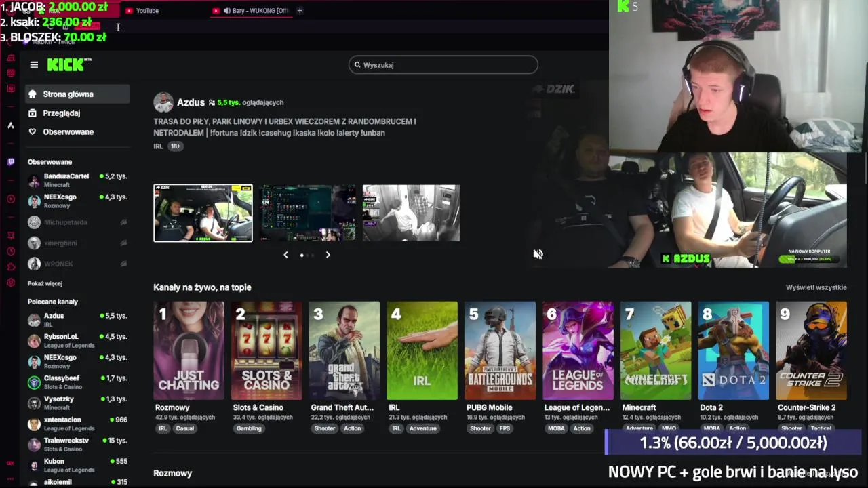Click the Azdus channel avatar in the featured header
The width and height of the screenshot is (868, 488).
coord(163,102)
